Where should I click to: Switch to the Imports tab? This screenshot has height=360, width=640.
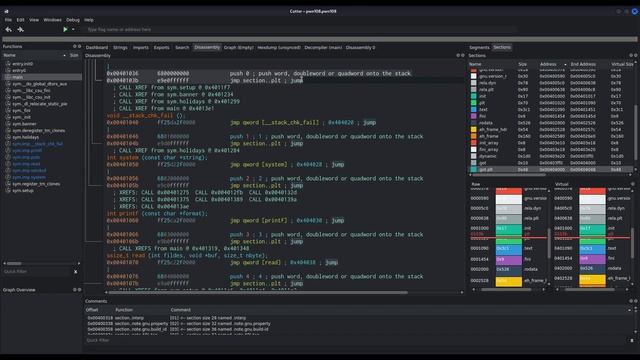point(141,47)
